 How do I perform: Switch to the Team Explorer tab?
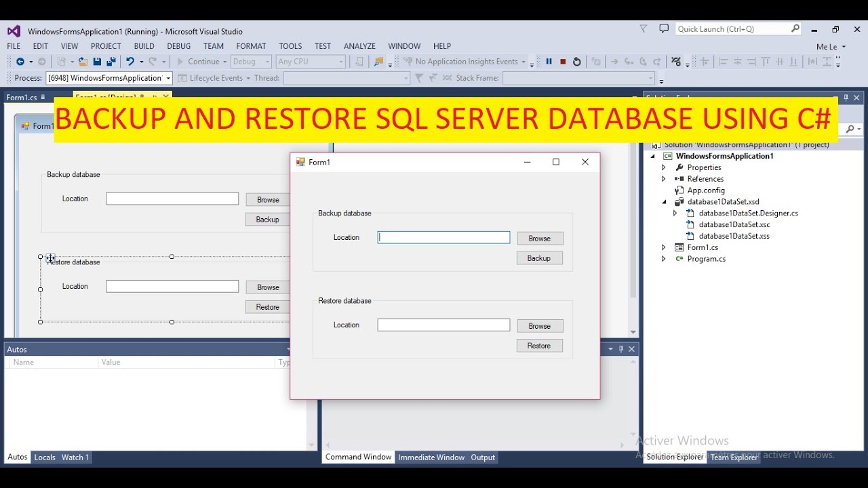(734, 457)
